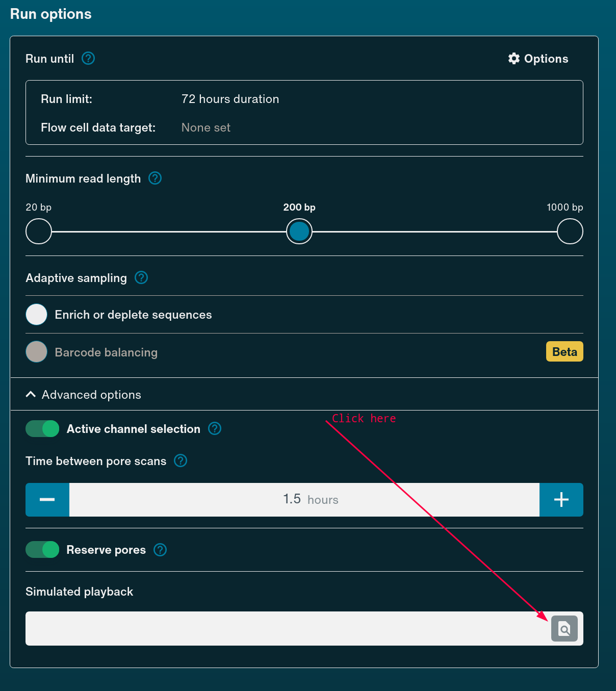This screenshot has width=616, height=691.
Task: Open help for Minimum read length
Action: pos(155,178)
